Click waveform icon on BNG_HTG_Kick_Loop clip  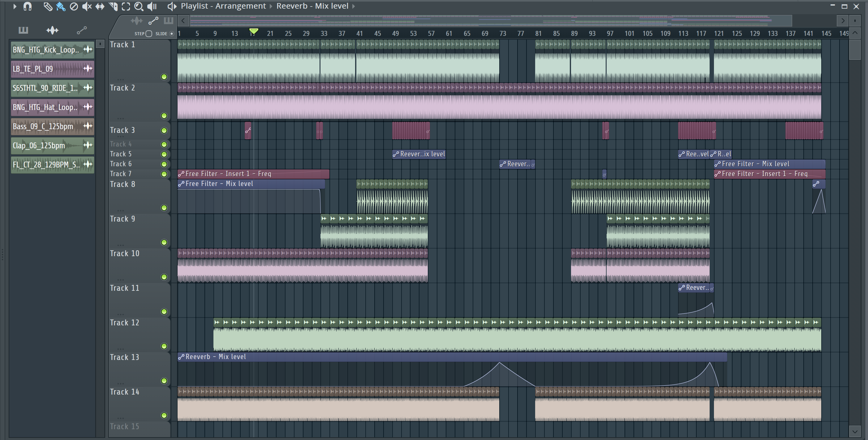[x=88, y=49]
